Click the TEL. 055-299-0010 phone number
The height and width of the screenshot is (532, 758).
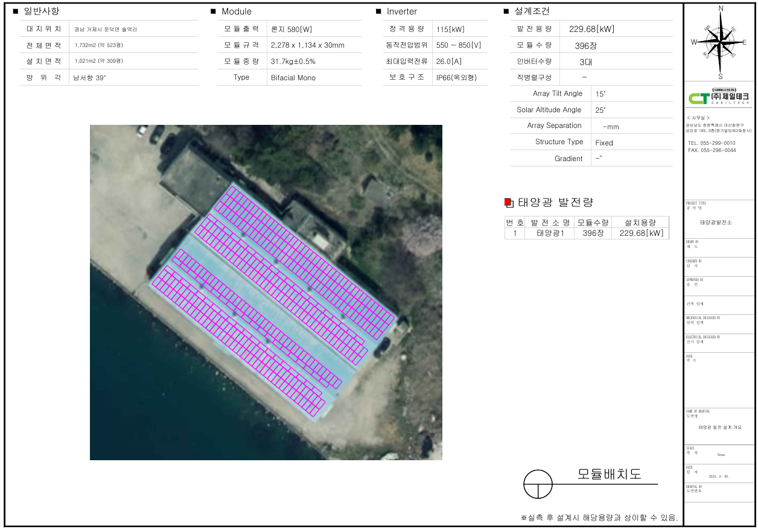pyautogui.click(x=712, y=143)
